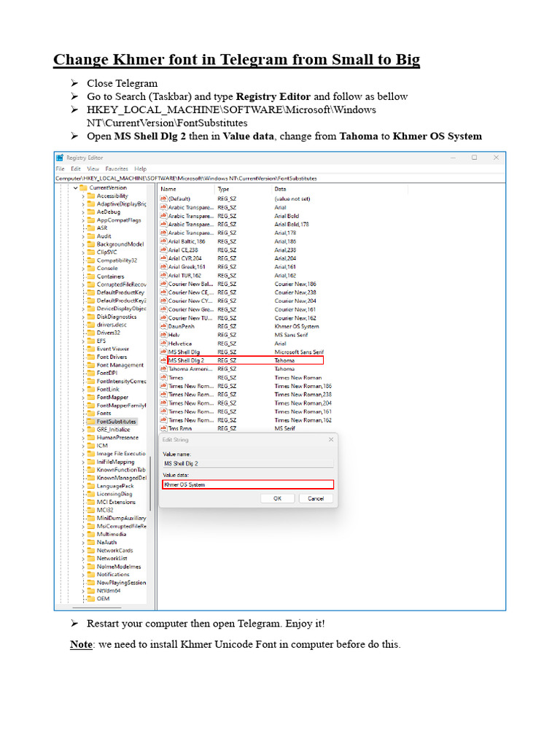560x747 pixels.
Task: Click the Tahoma Armenian value icon
Action: pyautogui.click(x=163, y=368)
